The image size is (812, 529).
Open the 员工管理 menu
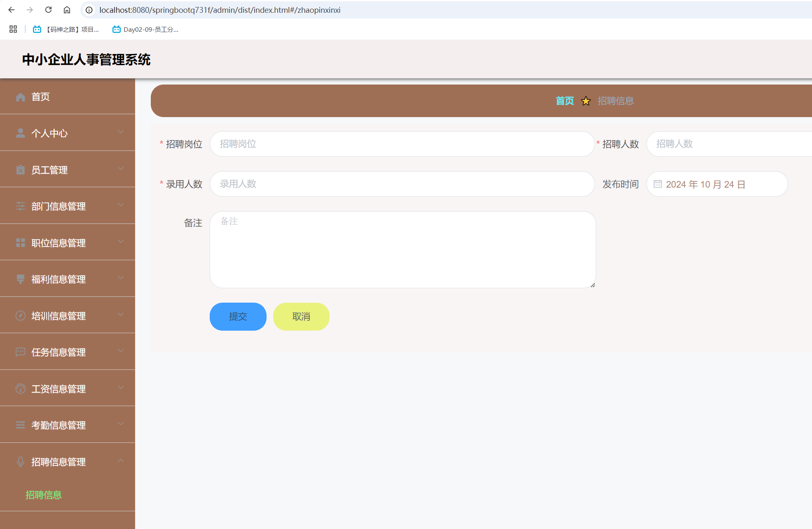coord(68,169)
